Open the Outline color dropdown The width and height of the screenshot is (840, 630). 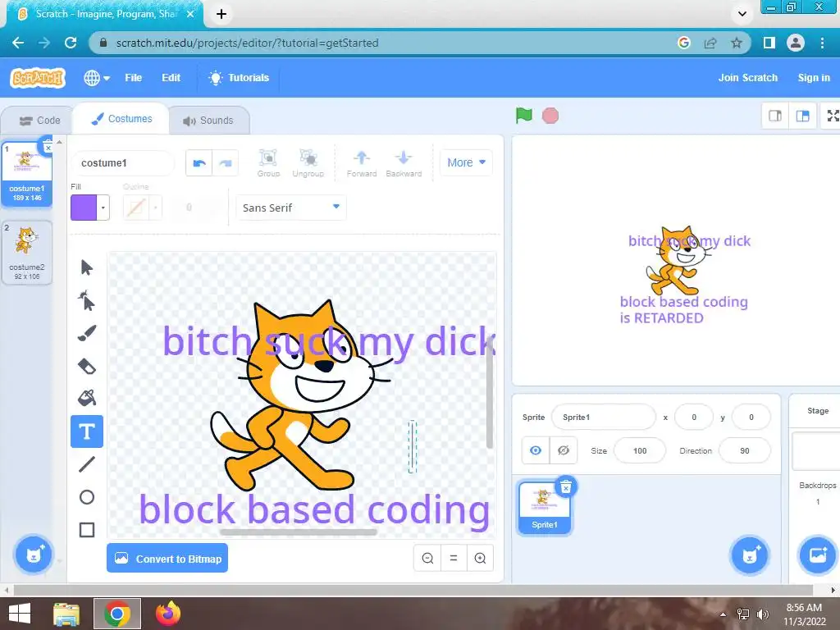(155, 208)
